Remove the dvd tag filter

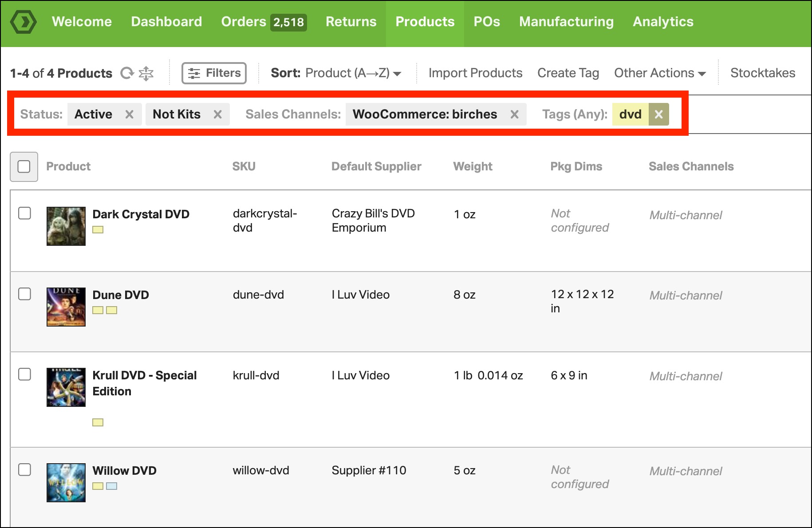point(658,114)
